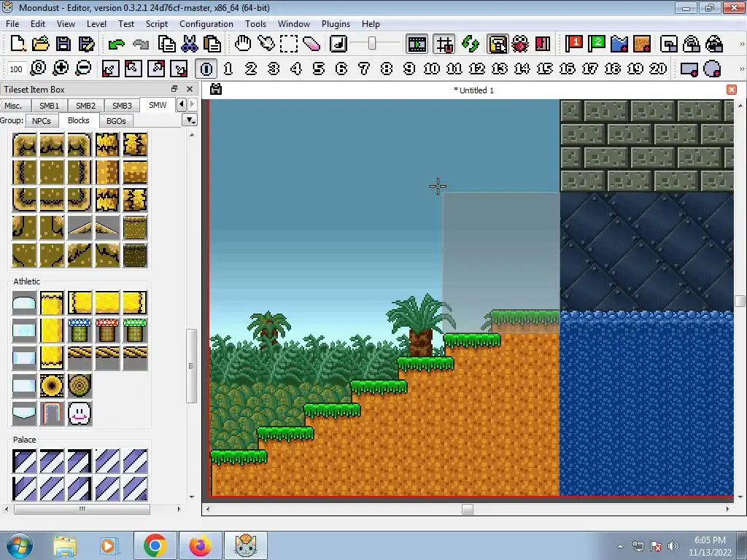Viewport: 747px width, 560px height.
Task: Switch to section 1
Action: [228, 69]
